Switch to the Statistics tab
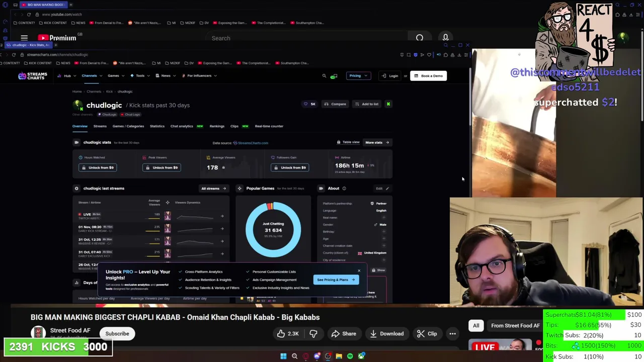644x362 pixels. 157,126
